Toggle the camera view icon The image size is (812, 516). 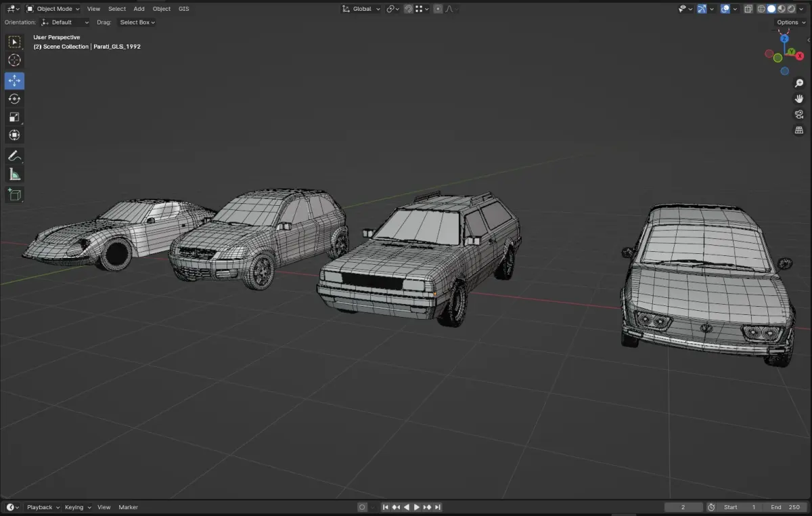point(799,114)
